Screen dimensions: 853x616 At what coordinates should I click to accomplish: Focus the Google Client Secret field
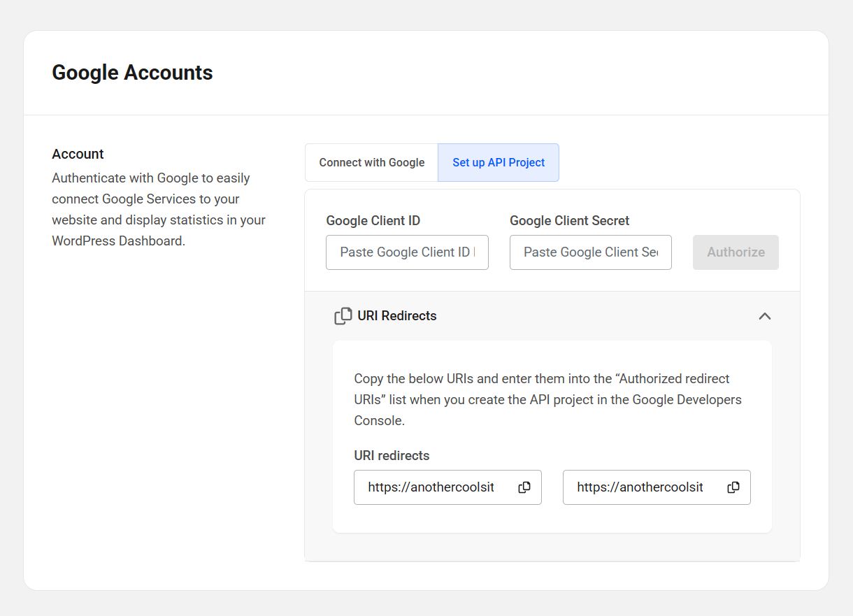pos(591,252)
